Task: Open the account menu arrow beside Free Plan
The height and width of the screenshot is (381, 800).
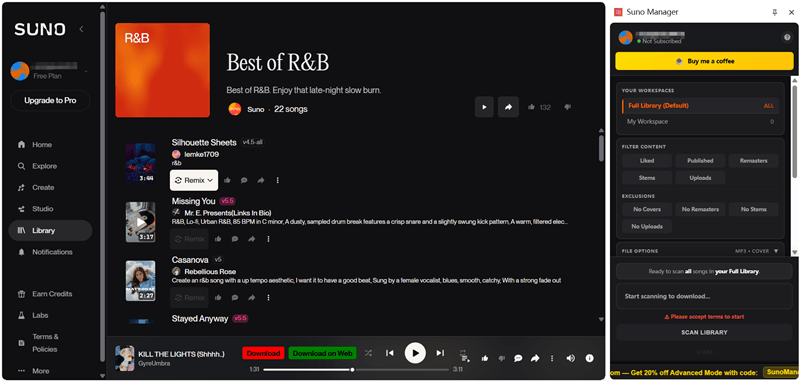Action: [x=86, y=71]
